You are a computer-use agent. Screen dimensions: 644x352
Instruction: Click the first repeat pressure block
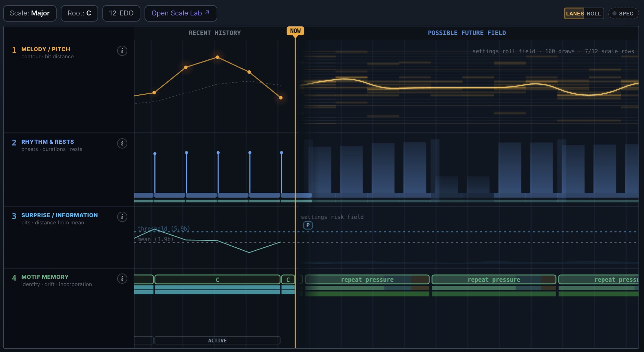pyautogui.click(x=367, y=280)
